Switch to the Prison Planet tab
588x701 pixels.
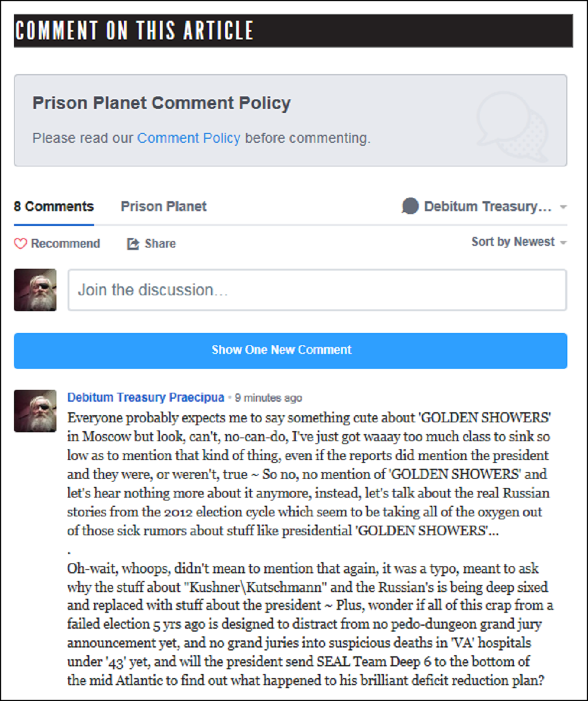tap(163, 206)
